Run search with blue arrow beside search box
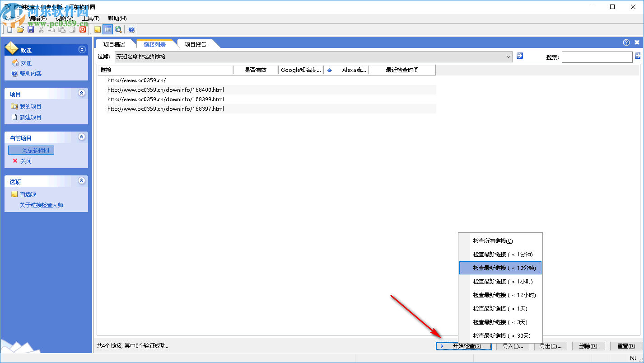This screenshot has width=644, height=363. (638, 56)
